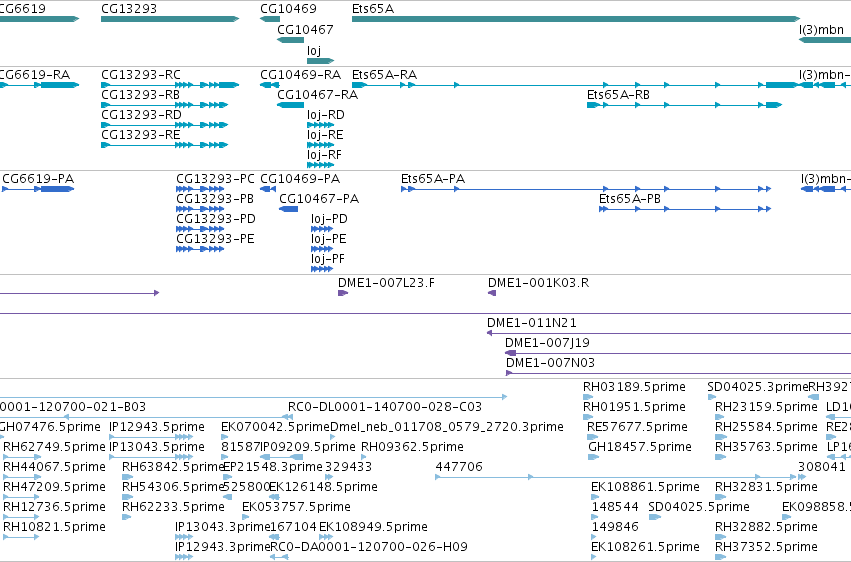Click the CG13293-PB protein label
Image resolution: width=851 pixels, height=562 pixels.
215,199
